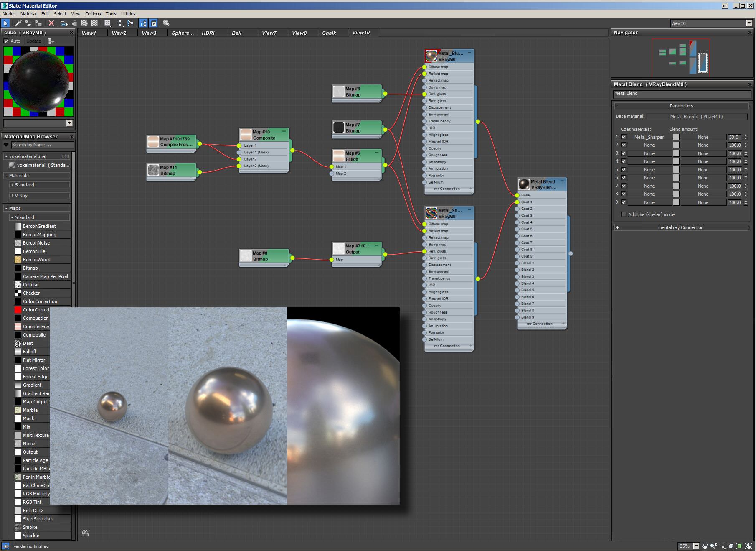
Task: Click blend amount 50.0 value field
Action: pos(735,137)
